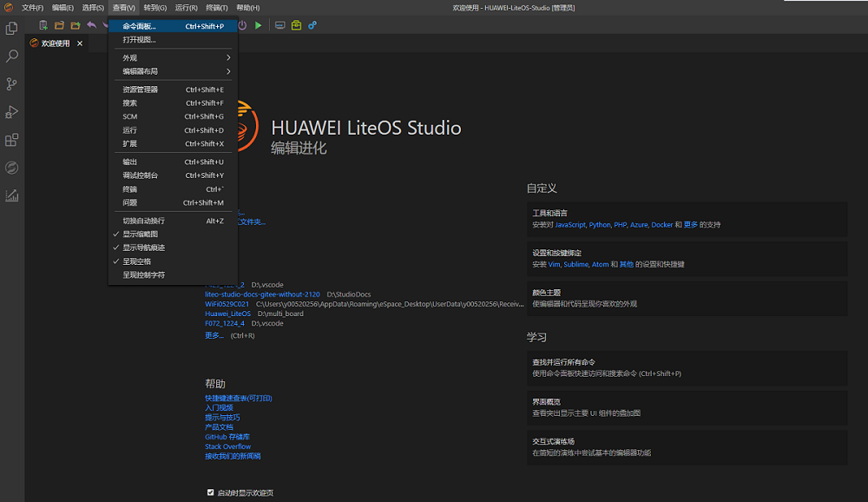Screen dimensions: 868x502
Task: Switch to the 欢迎使用 tab
Action: point(56,43)
